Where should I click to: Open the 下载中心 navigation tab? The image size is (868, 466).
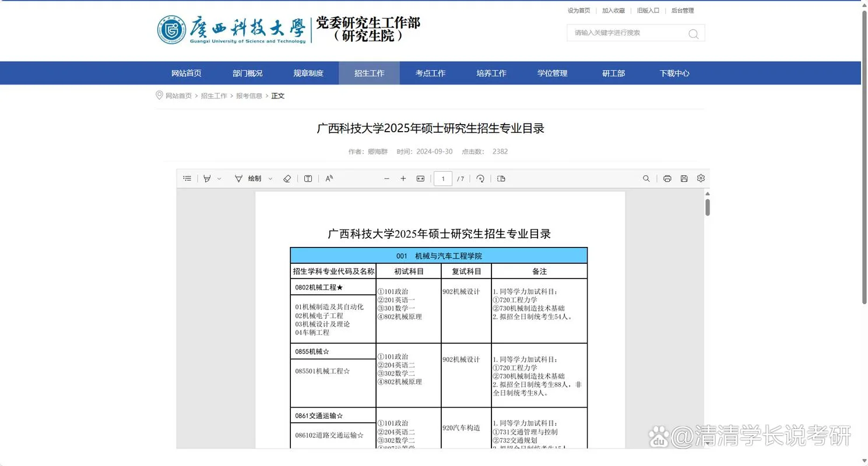point(674,73)
